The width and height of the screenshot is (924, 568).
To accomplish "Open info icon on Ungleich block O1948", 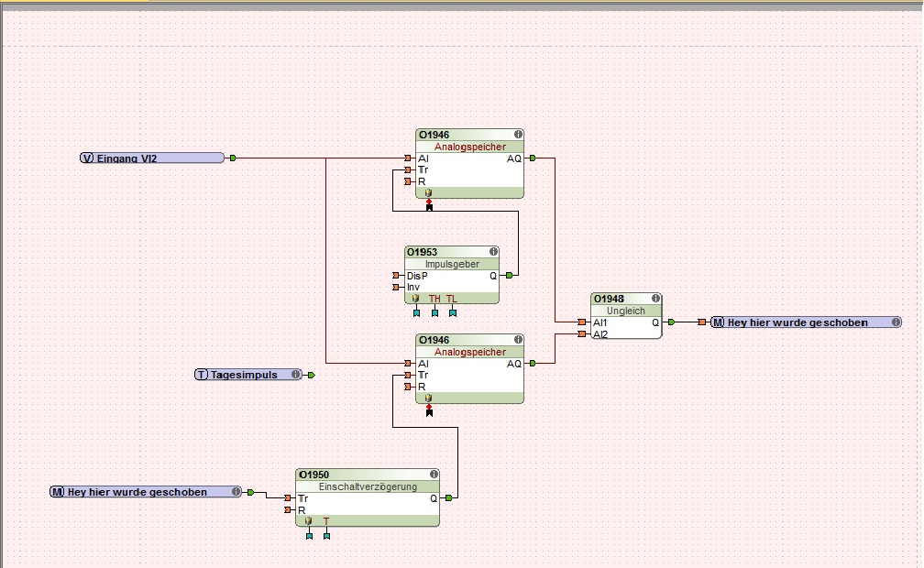I will pos(655,299).
